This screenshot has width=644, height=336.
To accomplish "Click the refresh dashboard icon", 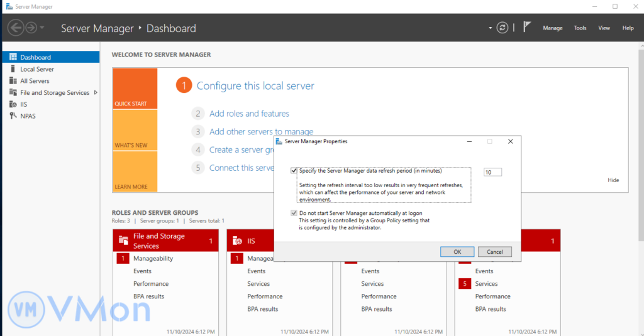I will [x=502, y=28].
